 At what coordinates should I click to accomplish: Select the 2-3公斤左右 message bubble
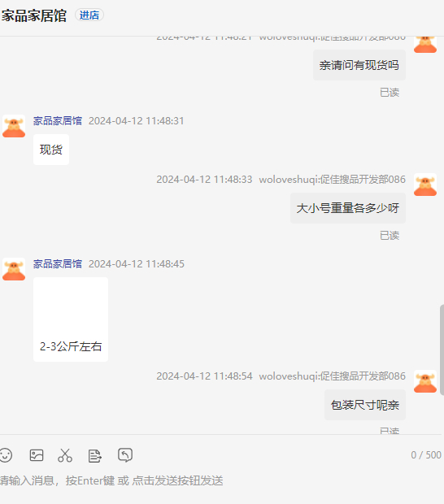tap(71, 319)
